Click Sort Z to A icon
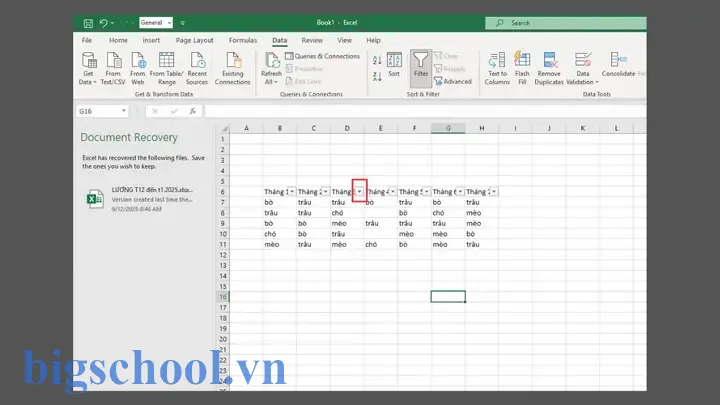Screen dimensions: 720x405 [377, 77]
